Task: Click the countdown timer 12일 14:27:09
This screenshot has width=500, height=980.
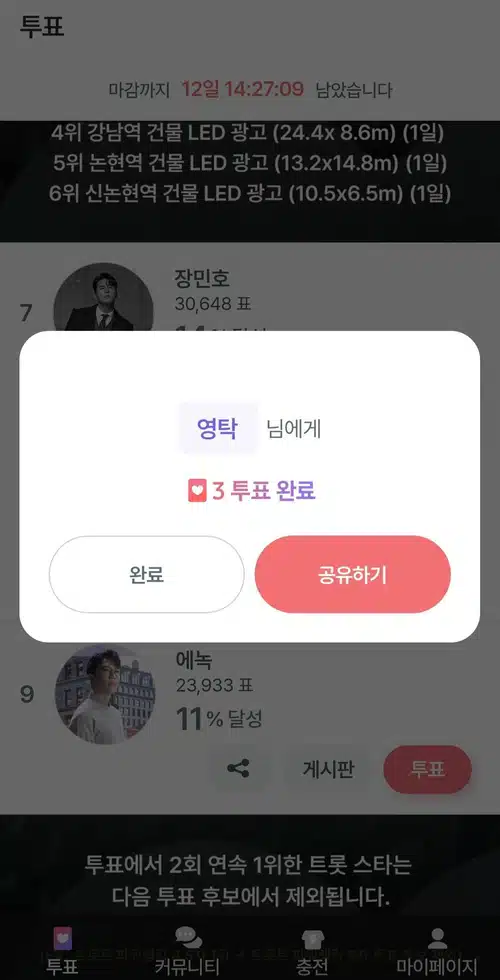Action: (242, 89)
